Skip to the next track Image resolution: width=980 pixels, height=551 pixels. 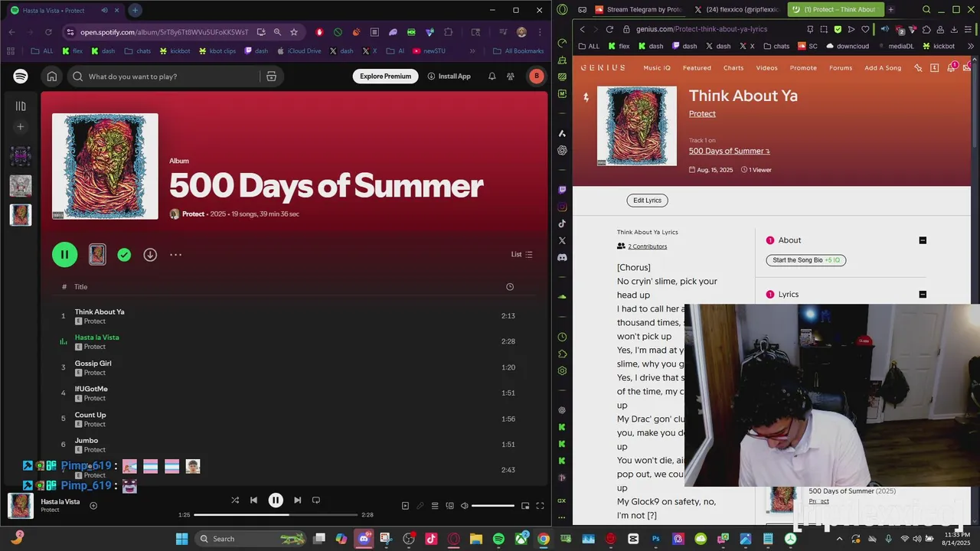click(x=297, y=500)
